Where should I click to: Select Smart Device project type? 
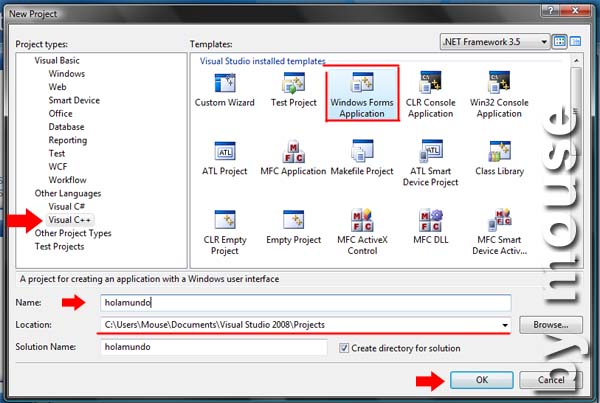tap(74, 100)
